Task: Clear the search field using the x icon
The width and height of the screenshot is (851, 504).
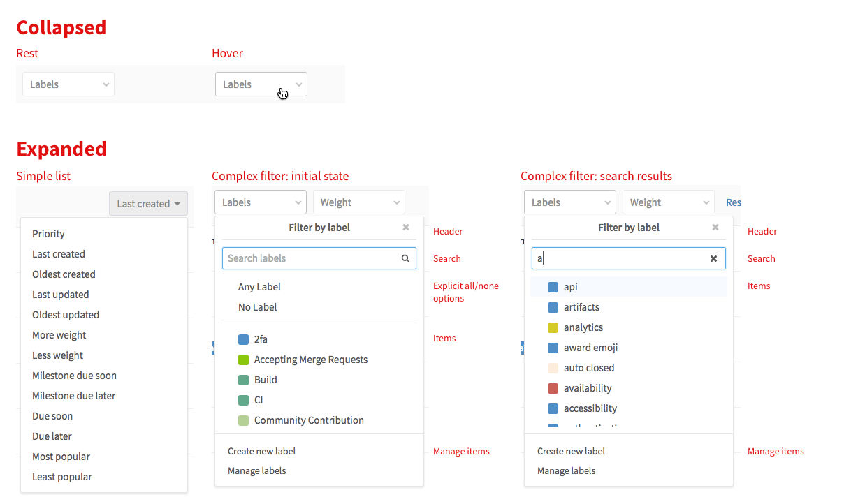Action: click(713, 258)
